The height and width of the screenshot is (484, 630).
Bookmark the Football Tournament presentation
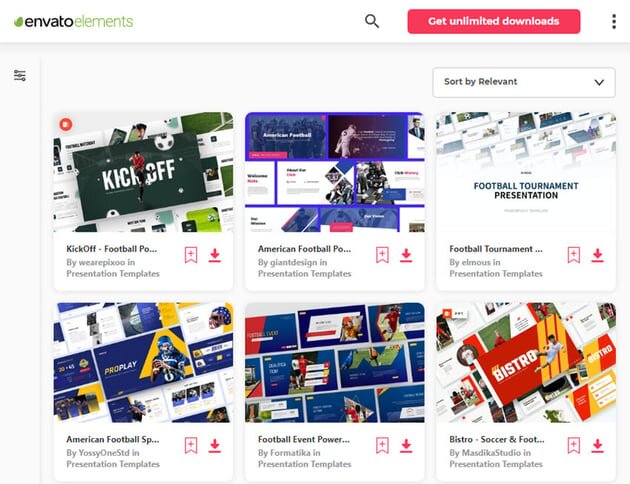(x=574, y=255)
